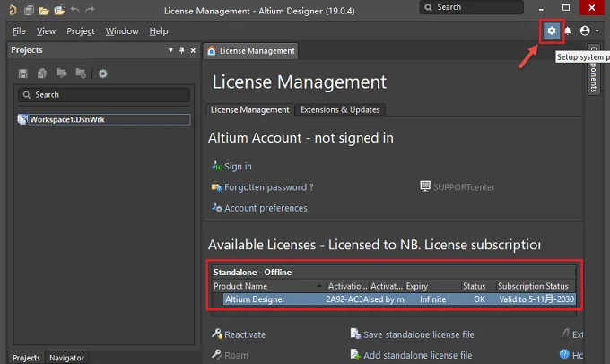
Task: Click the Activatio... column header
Action: point(347,286)
